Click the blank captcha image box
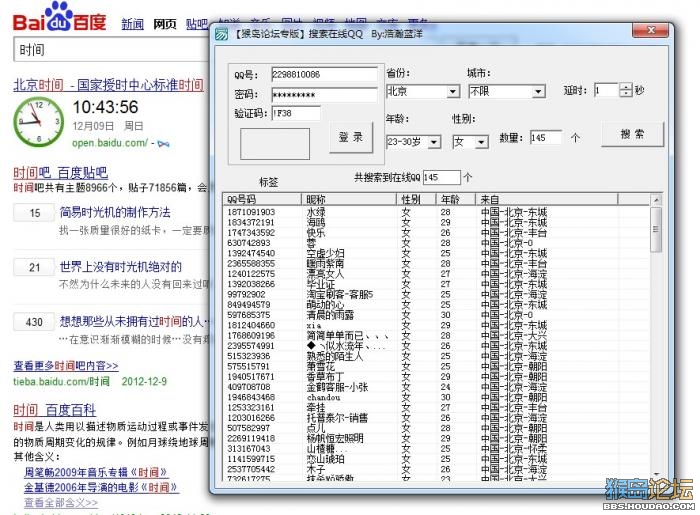This screenshot has width=700, height=515. click(x=275, y=144)
